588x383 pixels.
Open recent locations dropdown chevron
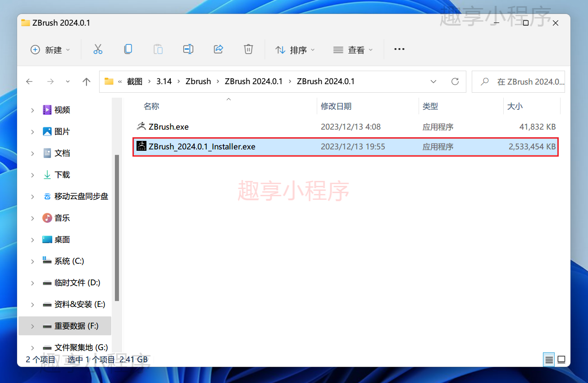pyautogui.click(x=68, y=81)
